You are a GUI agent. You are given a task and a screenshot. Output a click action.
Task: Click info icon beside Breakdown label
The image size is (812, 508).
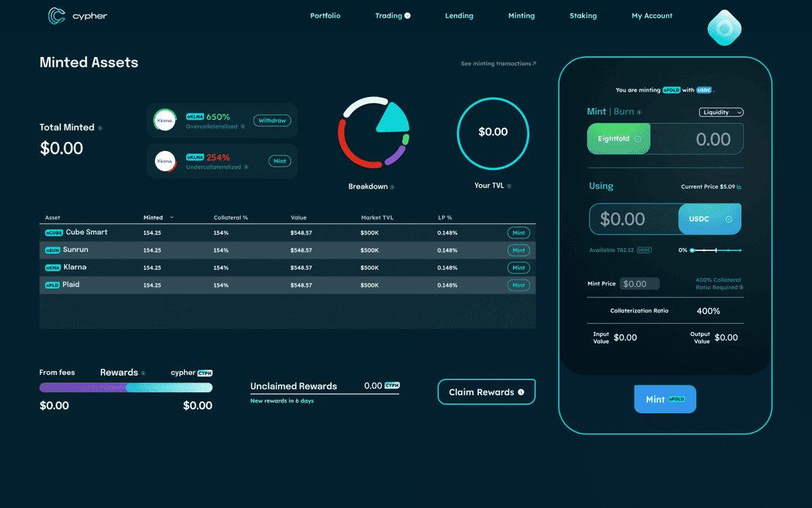click(392, 187)
